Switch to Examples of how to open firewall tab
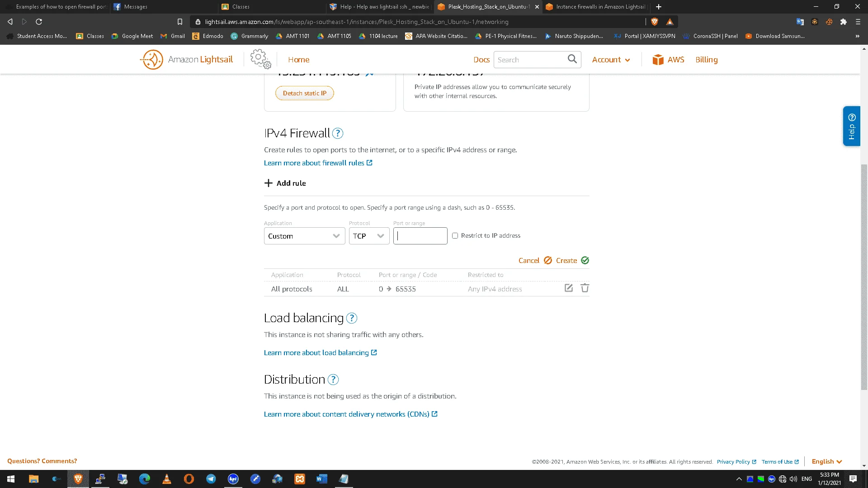This screenshot has height=488, width=868. [x=55, y=7]
